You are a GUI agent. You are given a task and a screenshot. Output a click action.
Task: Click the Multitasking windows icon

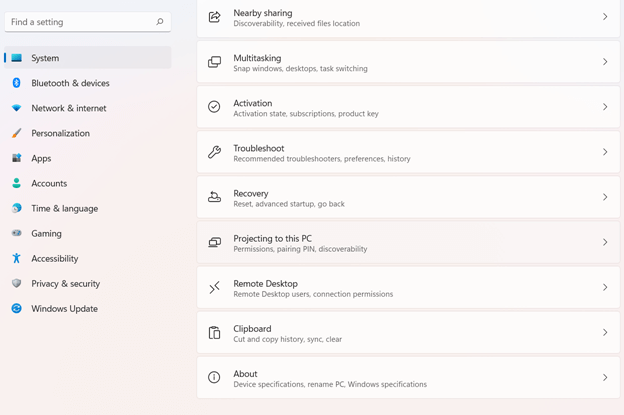[x=214, y=62]
